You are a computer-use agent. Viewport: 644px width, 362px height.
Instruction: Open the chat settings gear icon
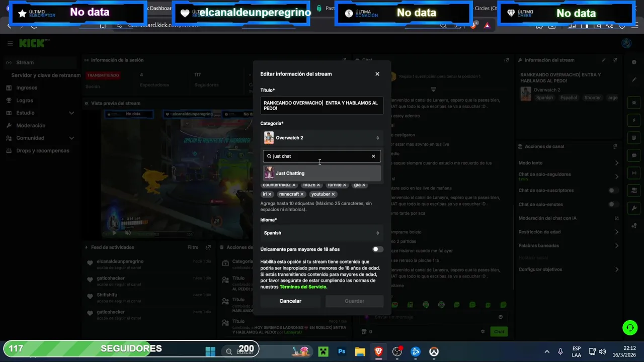pos(483,332)
